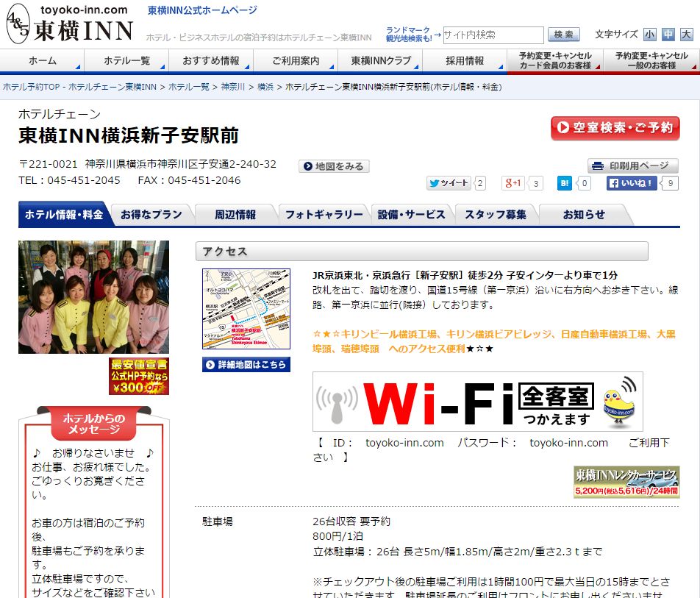Click the Hatena bookmark count 0

[x=585, y=183]
